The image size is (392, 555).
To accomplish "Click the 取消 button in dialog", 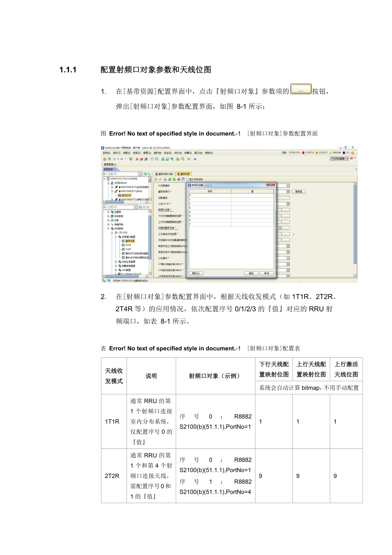I will tap(266, 273).
